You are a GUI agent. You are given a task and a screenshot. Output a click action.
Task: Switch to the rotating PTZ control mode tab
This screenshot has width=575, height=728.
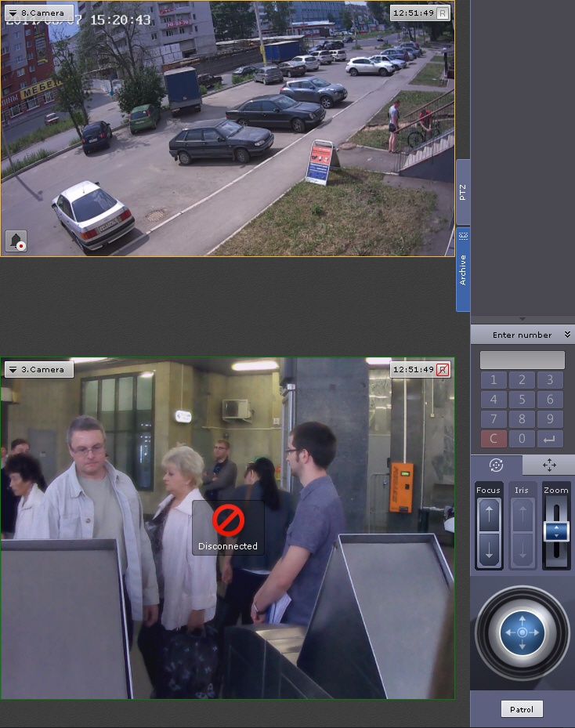tap(496, 465)
